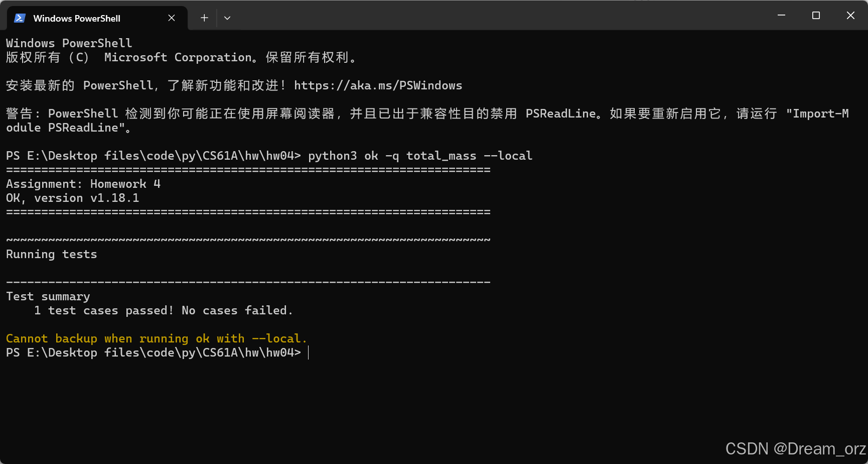The height and width of the screenshot is (464, 868).
Task: Maximize the terminal window
Action: 815,15
